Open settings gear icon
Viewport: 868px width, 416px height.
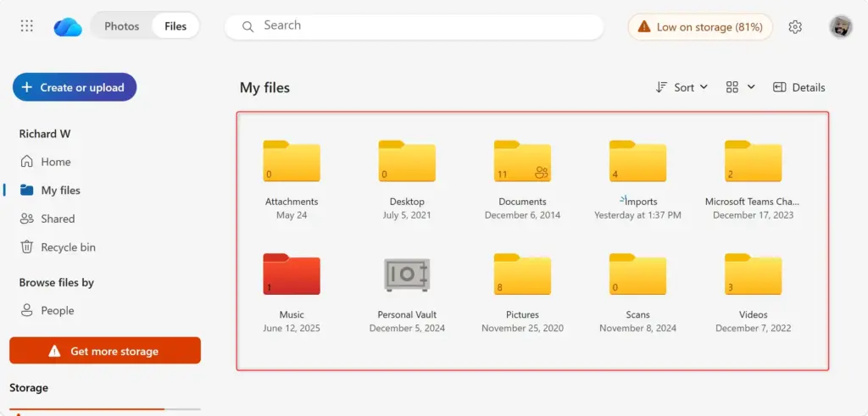(x=795, y=26)
